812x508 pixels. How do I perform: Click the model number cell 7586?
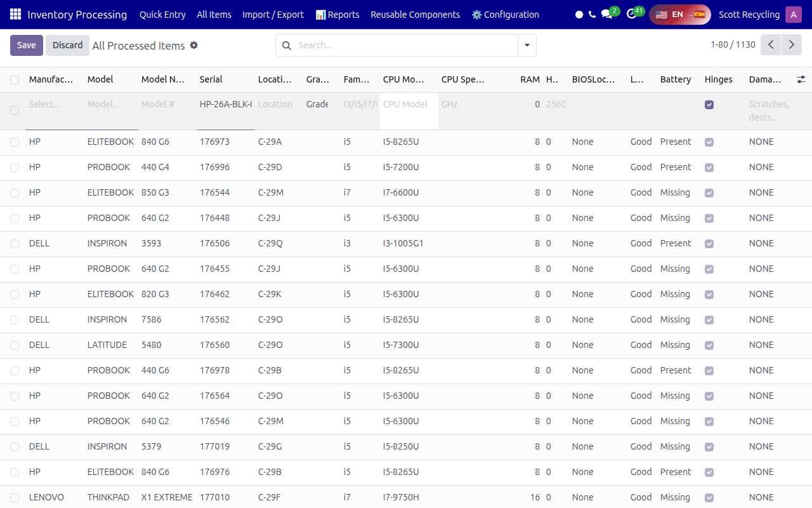(x=152, y=319)
